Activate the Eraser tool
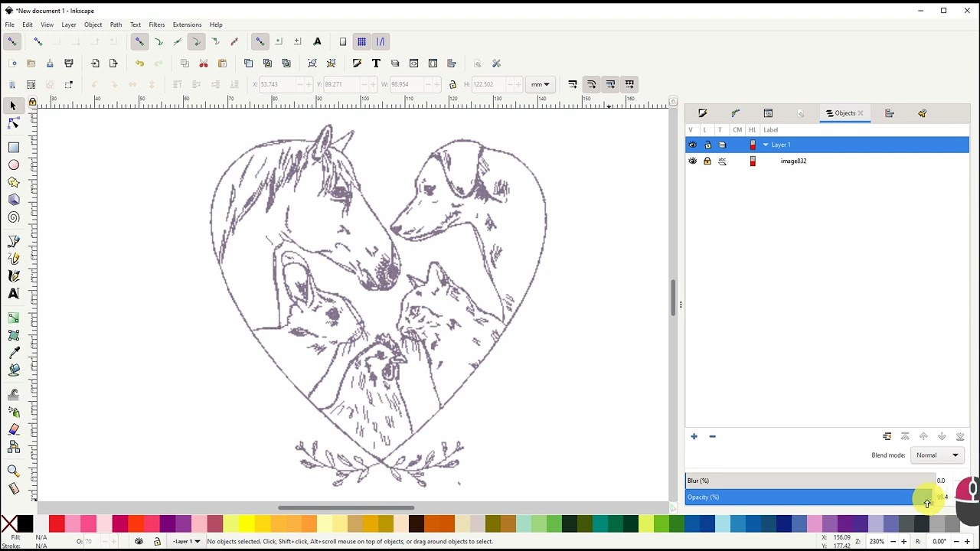Screen dimensions: 980x551 click(x=14, y=429)
